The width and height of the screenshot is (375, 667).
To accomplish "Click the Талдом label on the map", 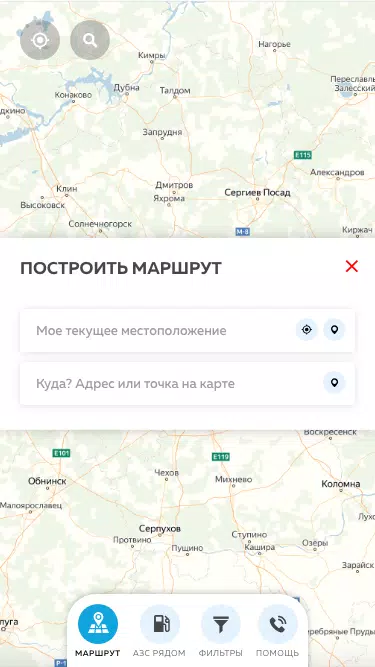I will pyautogui.click(x=175, y=90).
